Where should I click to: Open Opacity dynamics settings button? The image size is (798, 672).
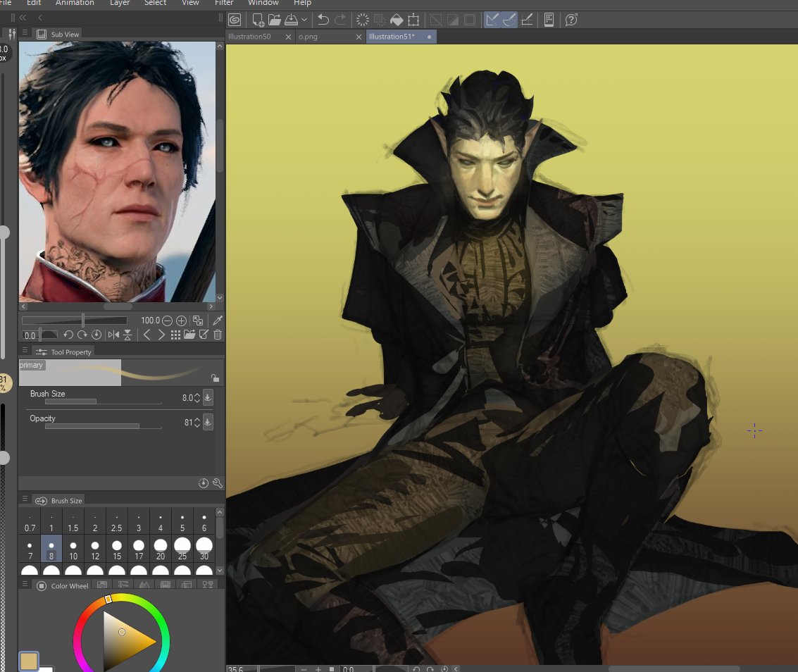208,422
